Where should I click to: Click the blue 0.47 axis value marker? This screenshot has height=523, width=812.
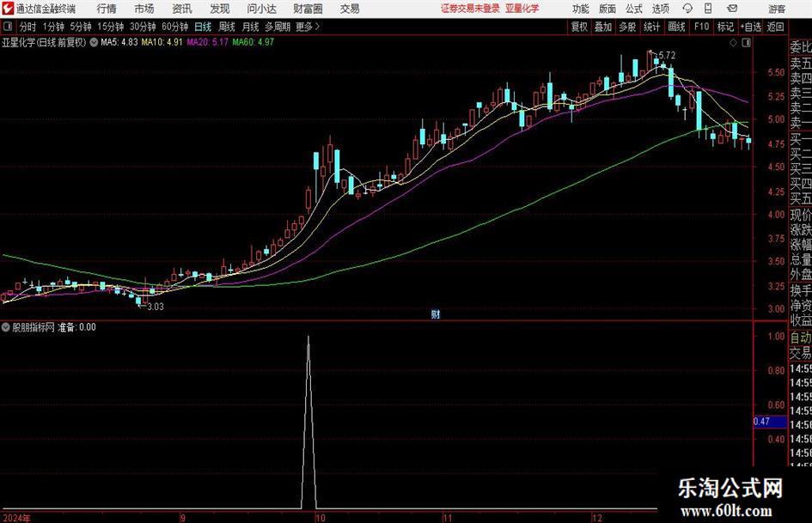coord(770,422)
